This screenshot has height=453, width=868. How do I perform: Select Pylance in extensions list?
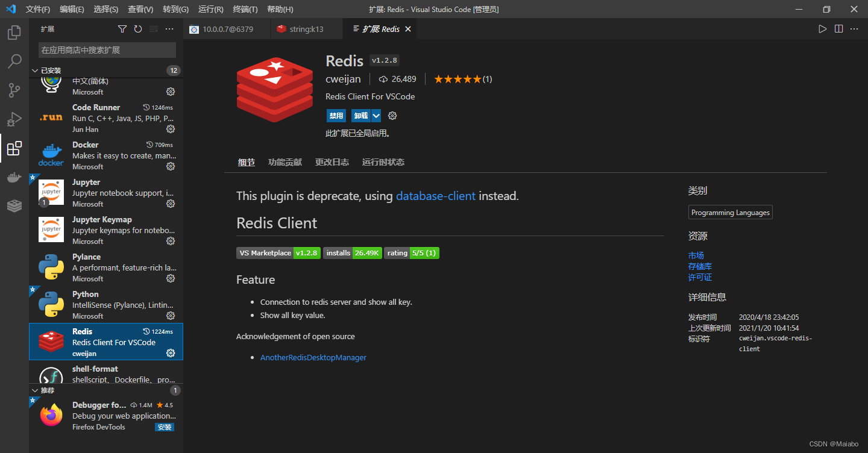(x=106, y=267)
